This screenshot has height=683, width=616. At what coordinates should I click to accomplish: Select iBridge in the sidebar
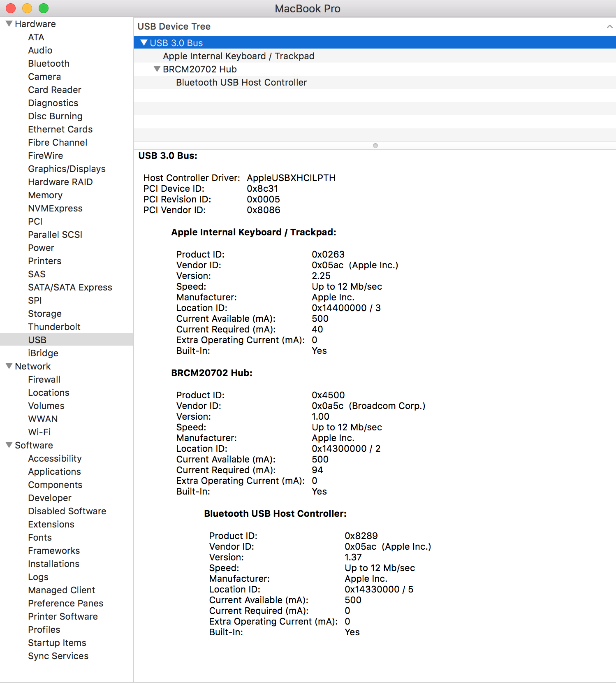click(x=43, y=353)
